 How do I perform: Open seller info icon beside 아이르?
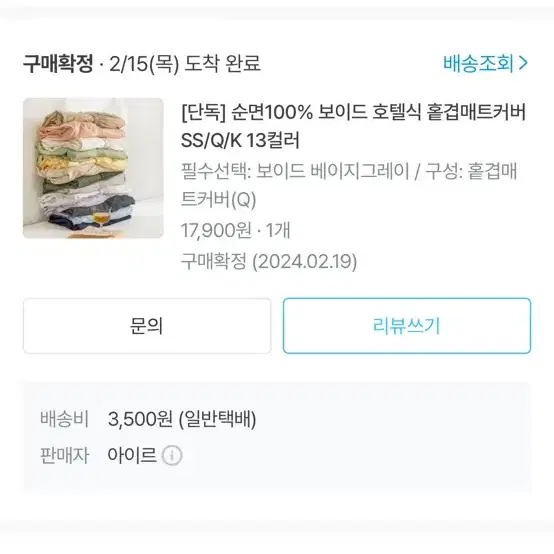(x=172, y=455)
